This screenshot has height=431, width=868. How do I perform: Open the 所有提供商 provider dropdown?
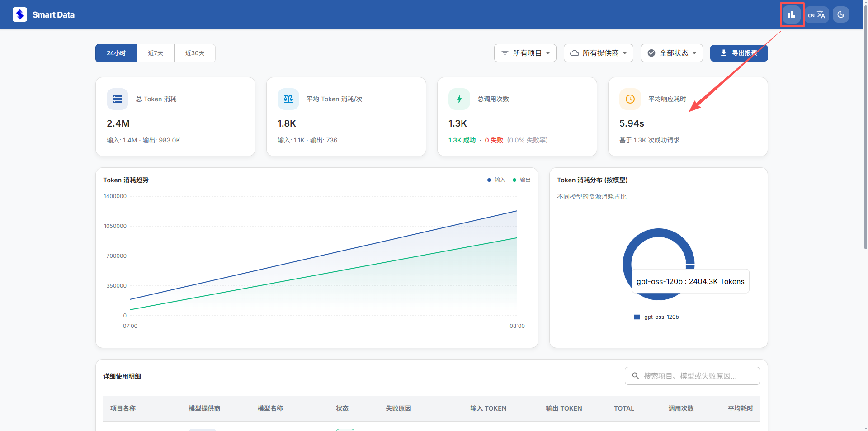click(x=599, y=53)
